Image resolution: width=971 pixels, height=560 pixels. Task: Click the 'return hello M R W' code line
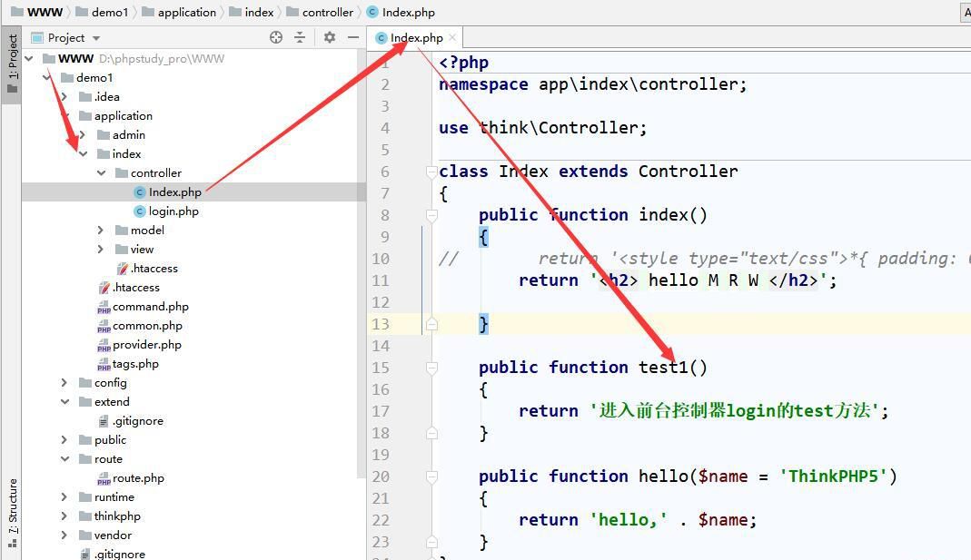pyautogui.click(x=678, y=281)
